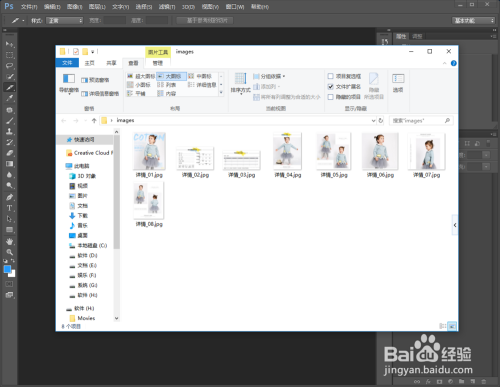Toggle hidden items checkbox

tap(344, 97)
